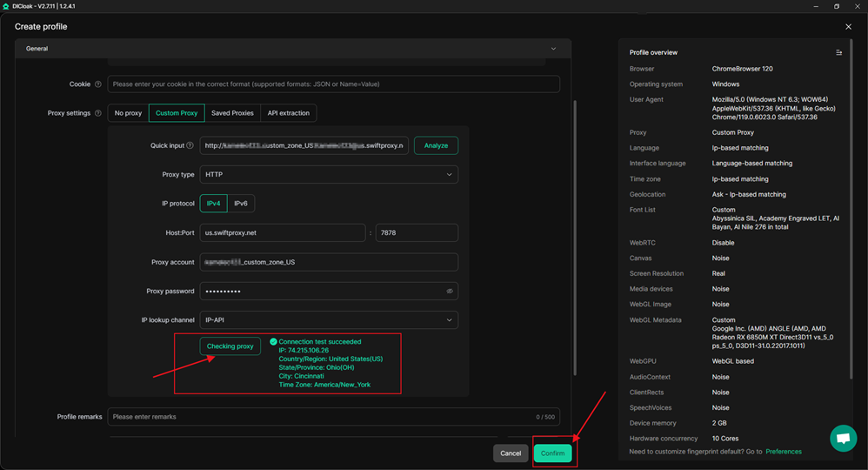Open the Preferences link

pos(783,452)
